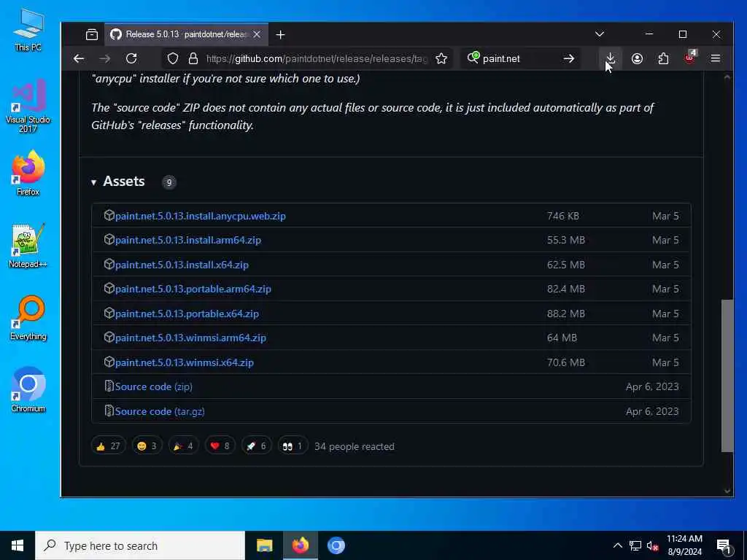The height and width of the screenshot is (560, 747).
Task: Download paint.net.5.0.13.portable.x64.zip
Action: [187, 314]
